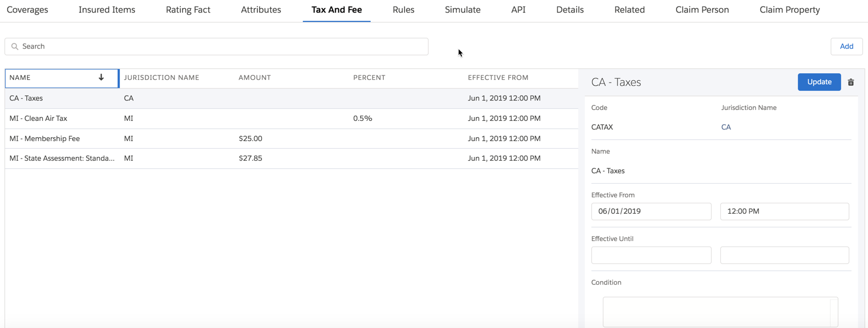Open the Coverages tab
Screen dimensions: 868x328
[27, 10]
